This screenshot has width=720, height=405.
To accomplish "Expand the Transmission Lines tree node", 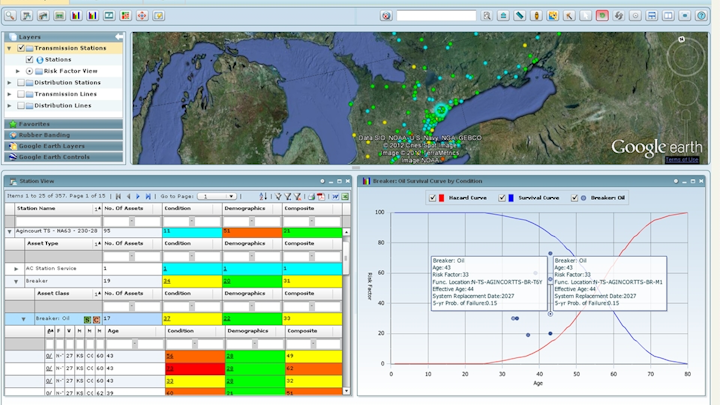I will (9, 94).
